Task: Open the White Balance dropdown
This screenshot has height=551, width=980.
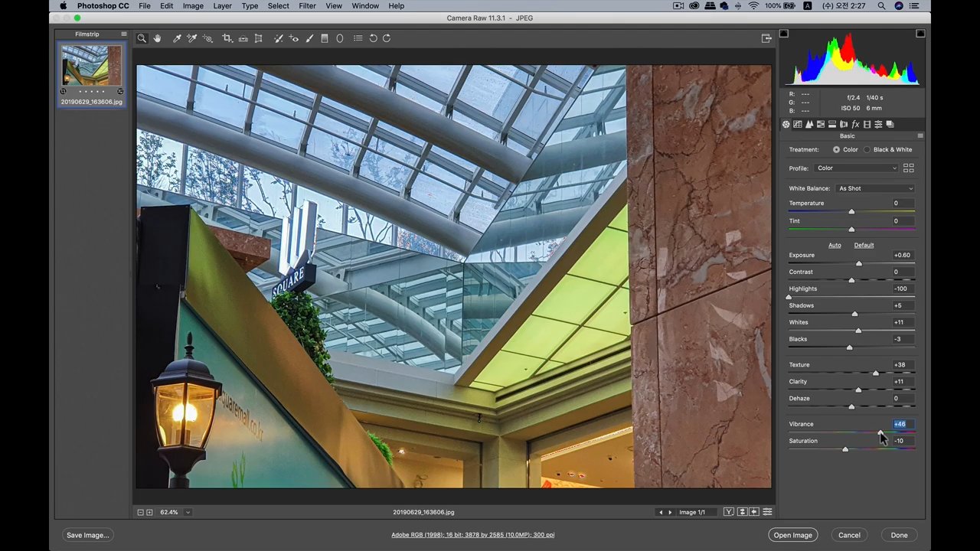Action: tap(875, 188)
